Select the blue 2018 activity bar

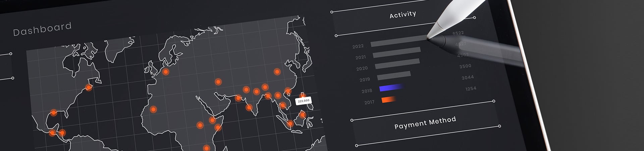tap(391, 88)
